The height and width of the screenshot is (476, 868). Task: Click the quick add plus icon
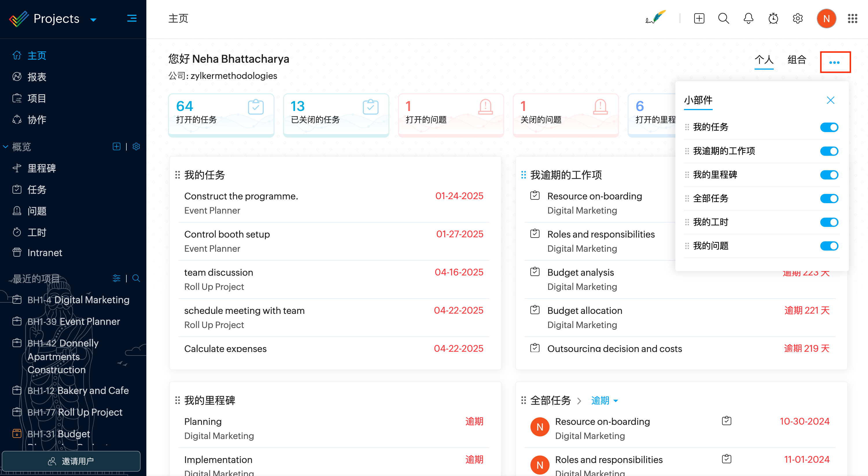coord(699,18)
